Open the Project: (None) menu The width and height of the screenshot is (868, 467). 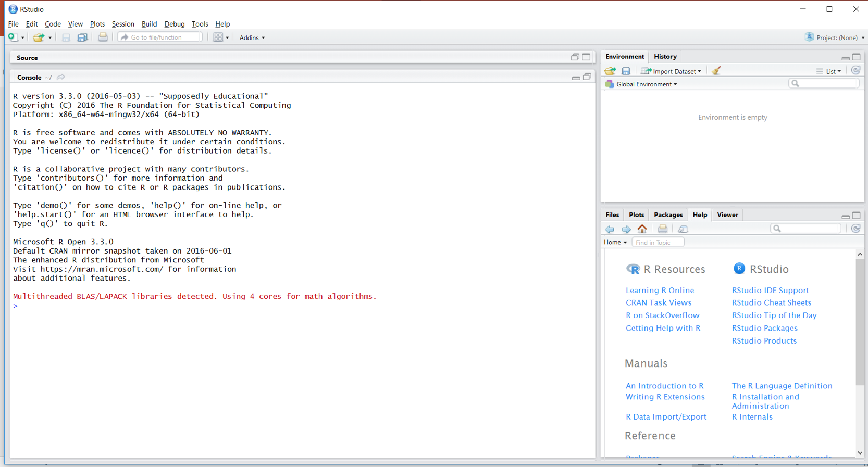coord(835,37)
